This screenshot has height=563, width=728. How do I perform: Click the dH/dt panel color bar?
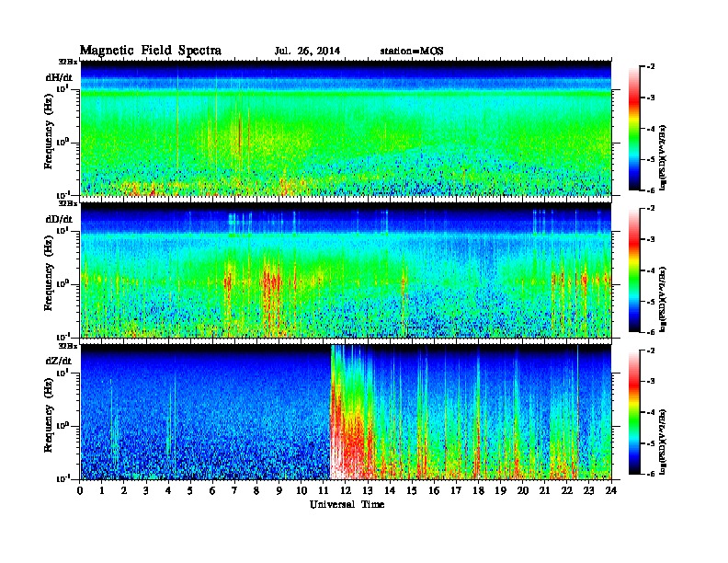(x=634, y=129)
